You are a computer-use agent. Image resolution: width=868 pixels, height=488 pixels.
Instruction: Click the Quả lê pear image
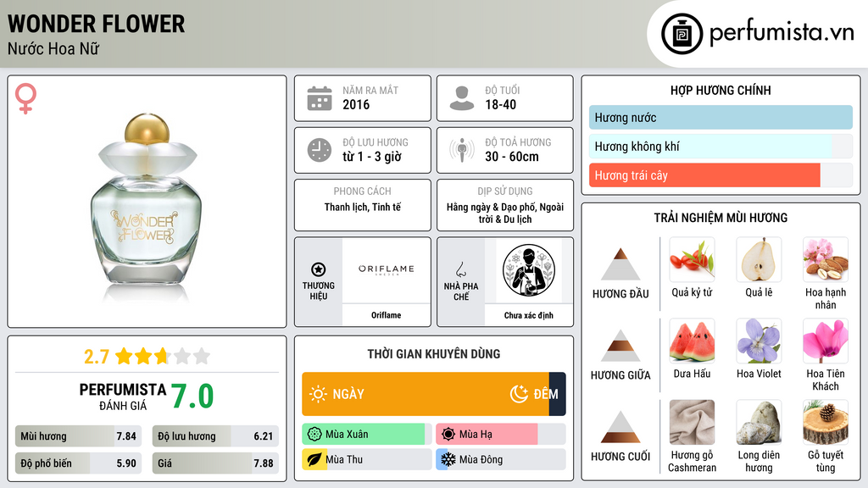[x=759, y=259]
